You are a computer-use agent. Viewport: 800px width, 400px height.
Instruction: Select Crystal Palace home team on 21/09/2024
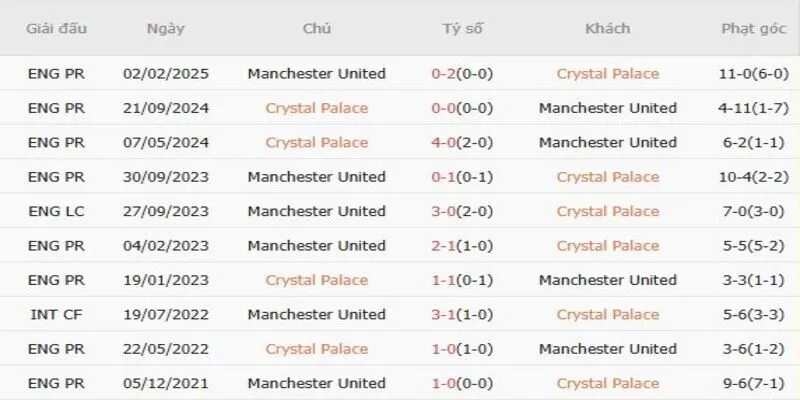(317, 108)
